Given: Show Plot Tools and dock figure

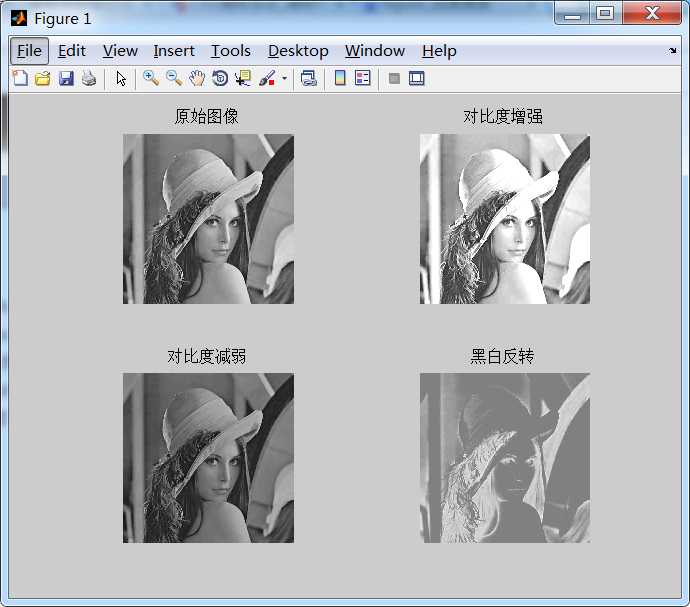Looking at the screenshot, I should pyautogui.click(x=416, y=78).
